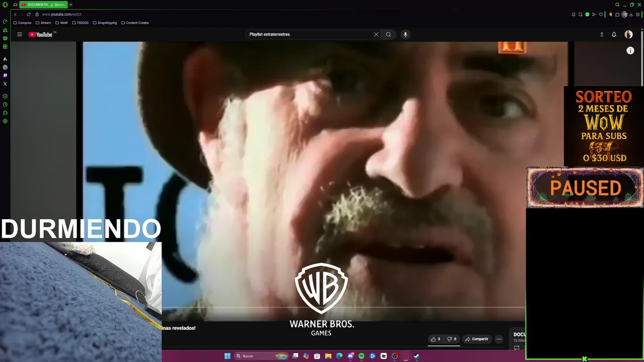Open Extensions cube in sidebar
This screenshot has width=644, height=362.
(x=5, y=113)
